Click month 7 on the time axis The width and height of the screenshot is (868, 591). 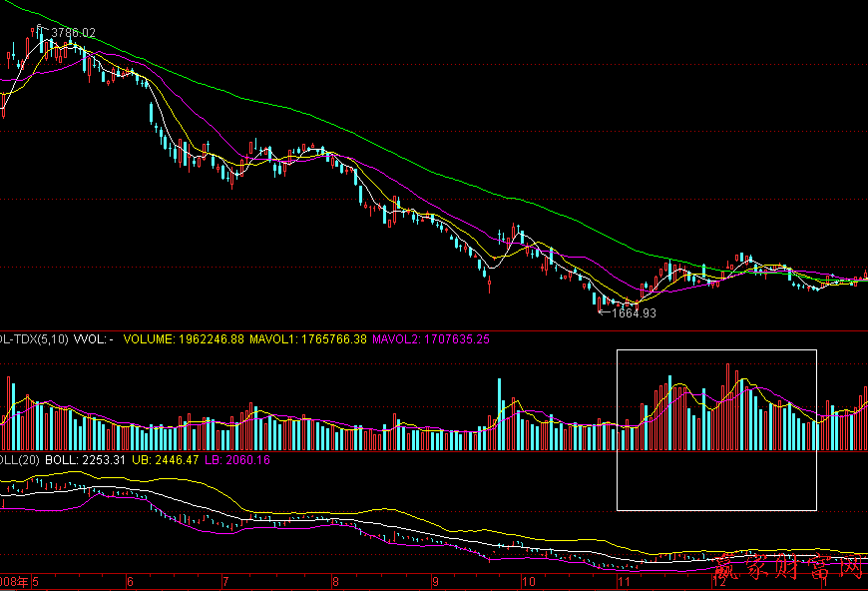coord(225,581)
